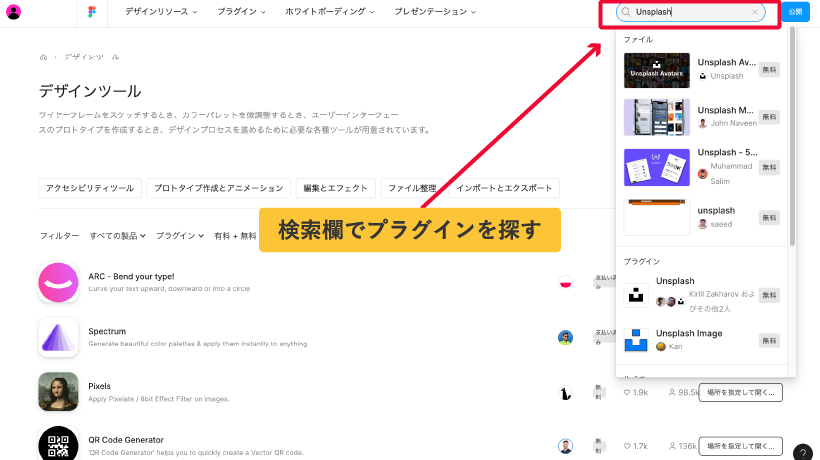Open the すべての製品 filter dropdown

pos(118,236)
